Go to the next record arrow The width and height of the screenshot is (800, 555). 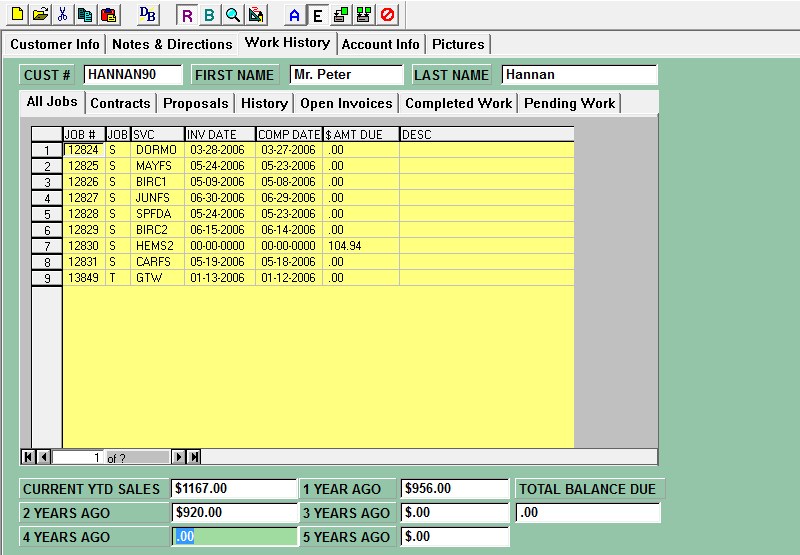(179, 457)
